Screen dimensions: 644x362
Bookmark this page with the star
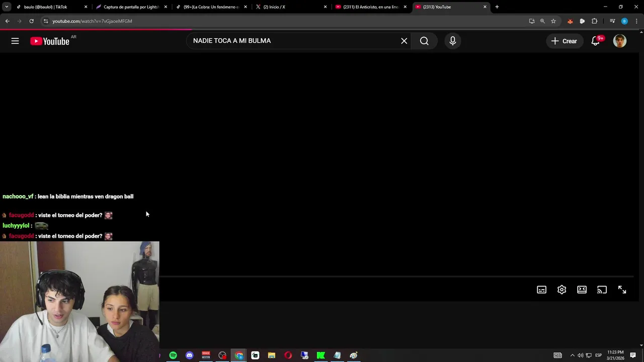pyautogui.click(x=553, y=21)
